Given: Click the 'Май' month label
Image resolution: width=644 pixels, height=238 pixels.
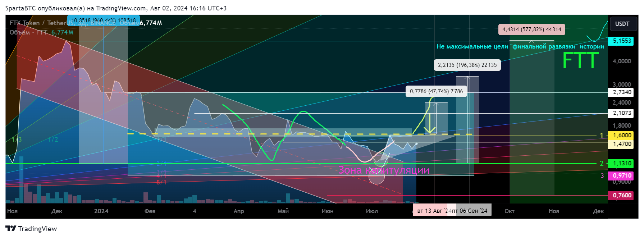Looking at the screenshot, I should (x=283, y=211).
